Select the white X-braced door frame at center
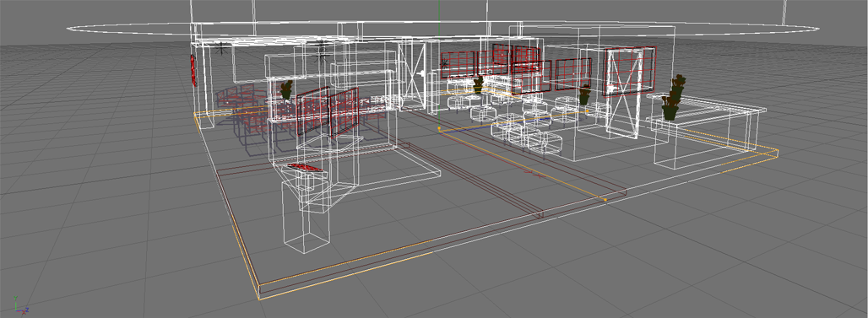868x318 pixels. click(x=411, y=75)
